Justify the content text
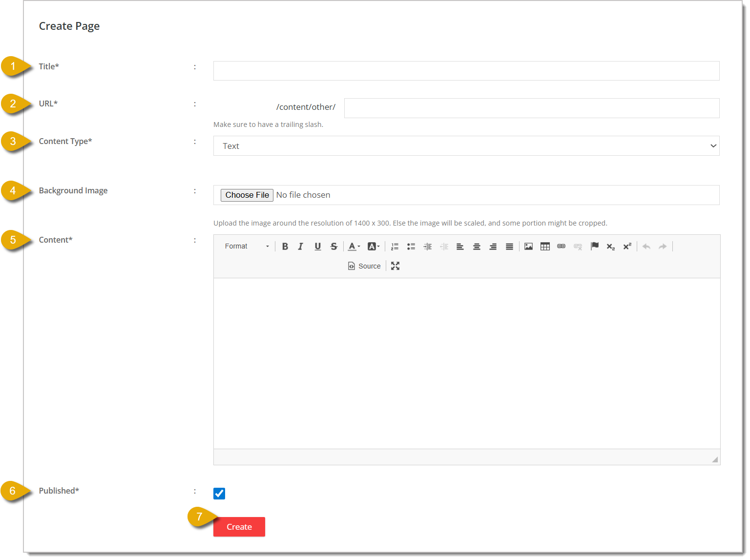750x560 pixels. pos(509,247)
